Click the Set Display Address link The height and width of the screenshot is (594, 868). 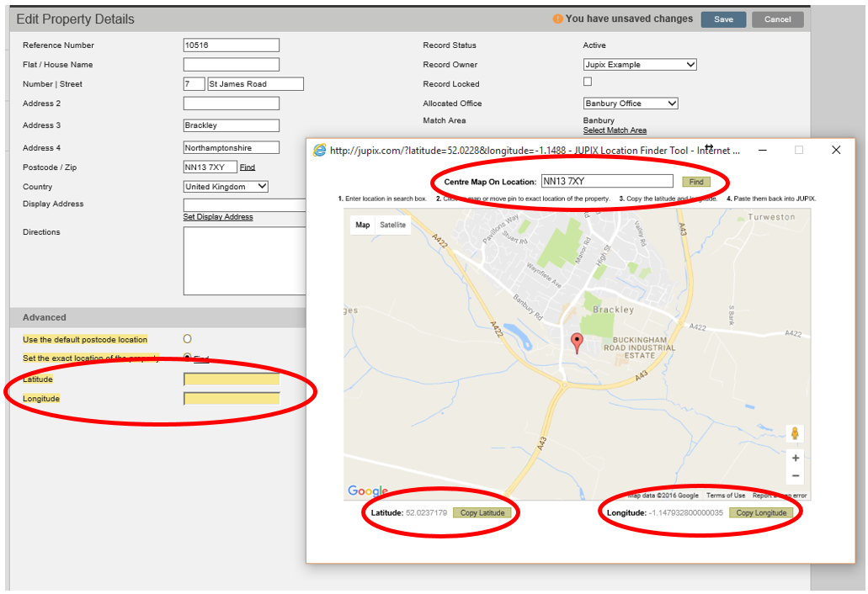[x=218, y=217]
